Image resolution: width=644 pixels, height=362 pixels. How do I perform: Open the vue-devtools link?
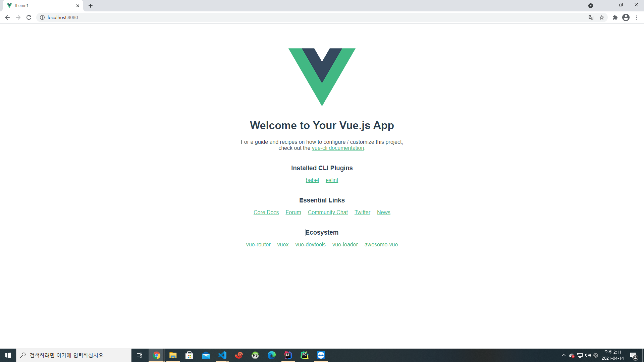point(310,245)
